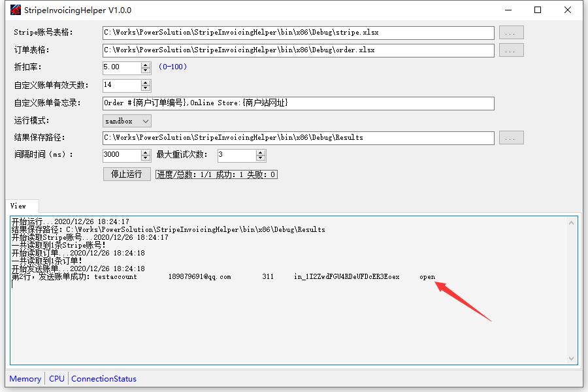Click the log line 一共读取到1条订单!

47,261
